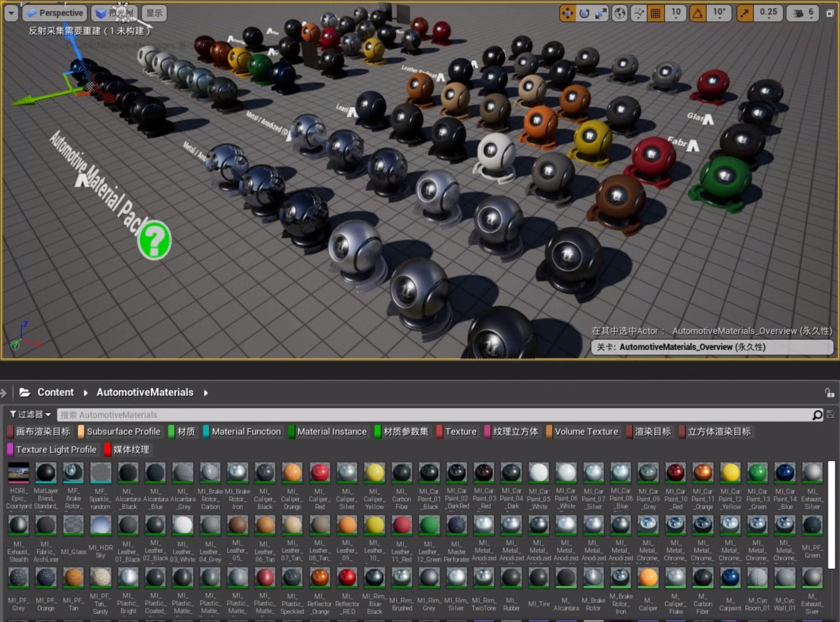Select MI_Caliper_Red asset thumbnail

(320, 473)
